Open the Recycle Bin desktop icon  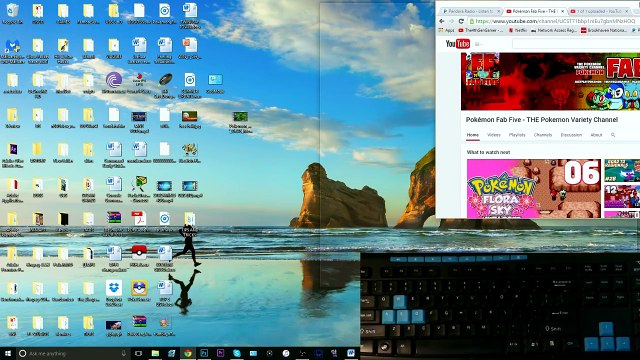pyautogui.click(x=12, y=13)
